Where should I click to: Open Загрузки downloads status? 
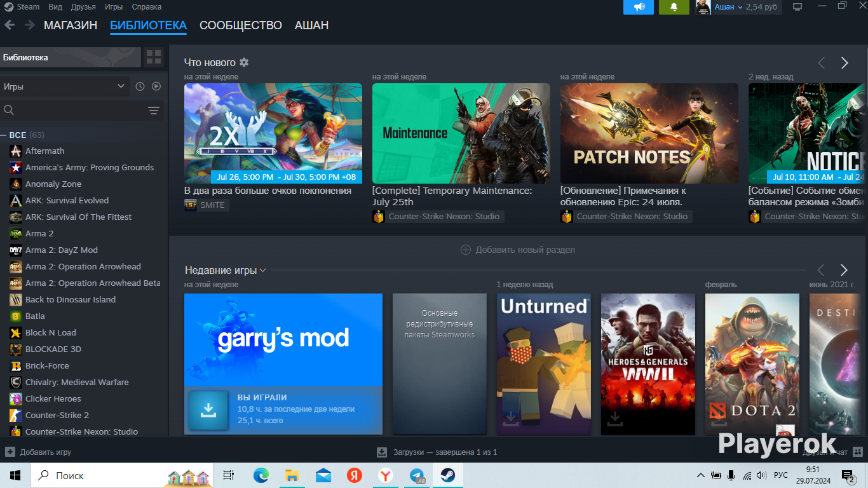pyautogui.click(x=437, y=452)
